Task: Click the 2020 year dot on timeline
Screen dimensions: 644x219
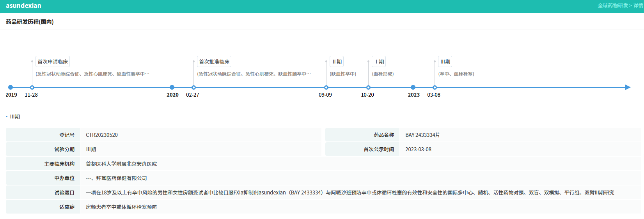Action: [x=172, y=88]
